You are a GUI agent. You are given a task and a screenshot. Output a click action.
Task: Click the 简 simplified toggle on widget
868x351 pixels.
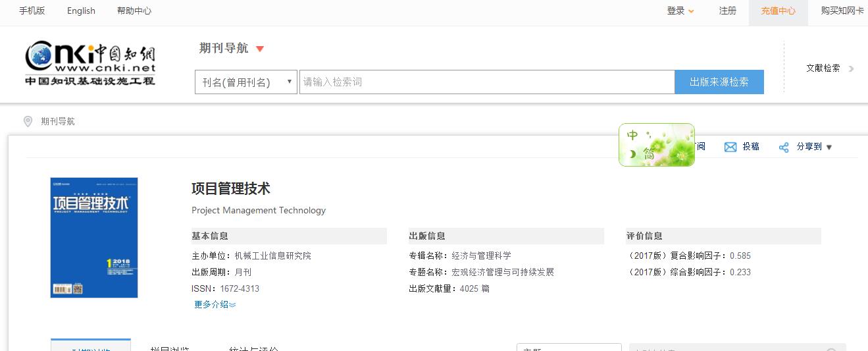click(x=650, y=155)
